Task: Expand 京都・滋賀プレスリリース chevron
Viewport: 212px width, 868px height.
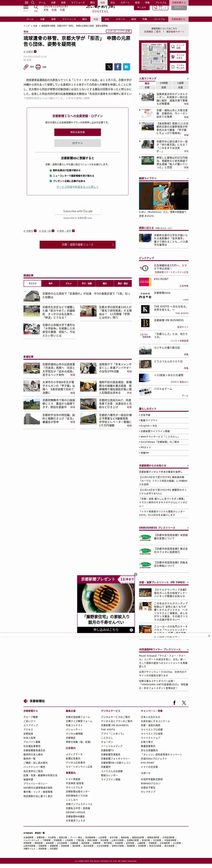Action: (187, 582)
